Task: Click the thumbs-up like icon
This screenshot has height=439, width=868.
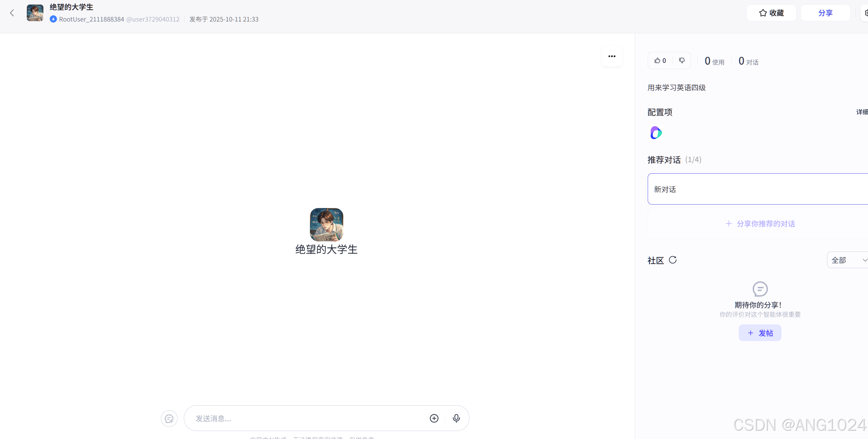Action: (x=657, y=61)
